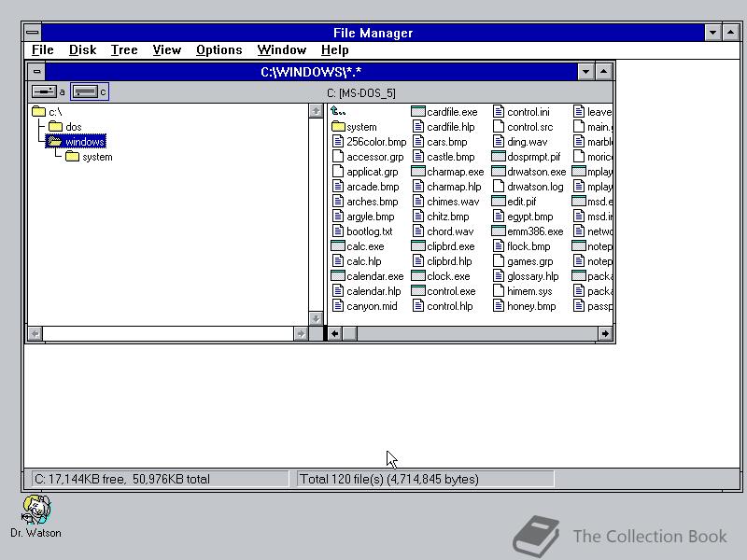747x560 pixels.
Task: Select file arches.bmp
Action: 365,202
